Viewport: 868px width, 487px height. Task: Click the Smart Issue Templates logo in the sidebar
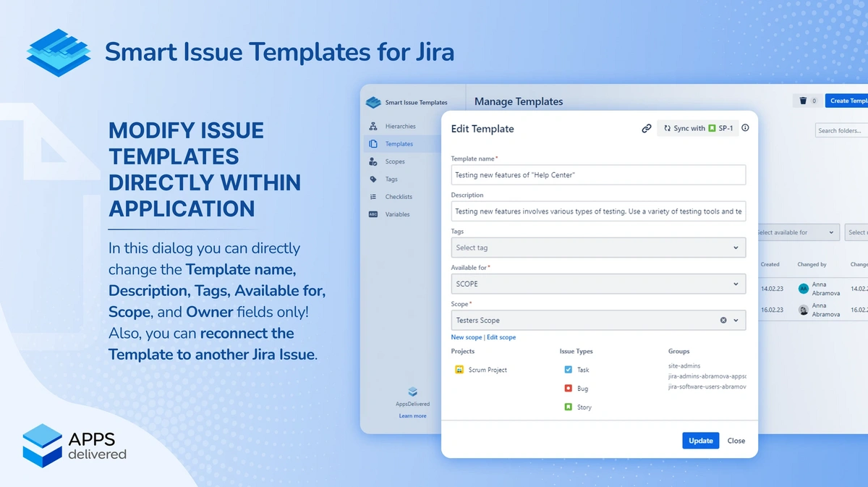(x=373, y=103)
